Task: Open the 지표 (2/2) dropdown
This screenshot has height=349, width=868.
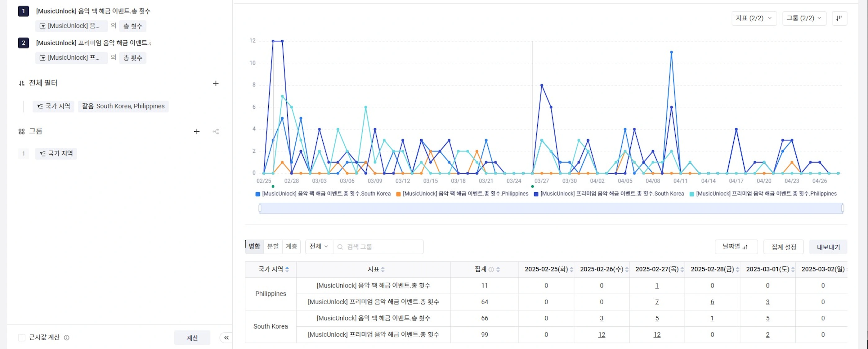Action: 754,18
